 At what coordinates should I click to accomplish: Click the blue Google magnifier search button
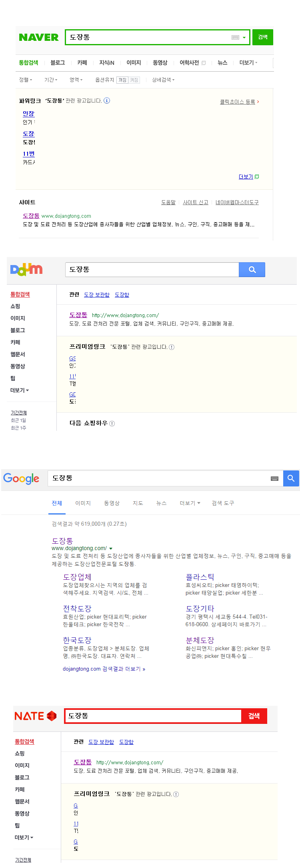pyautogui.click(x=291, y=478)
